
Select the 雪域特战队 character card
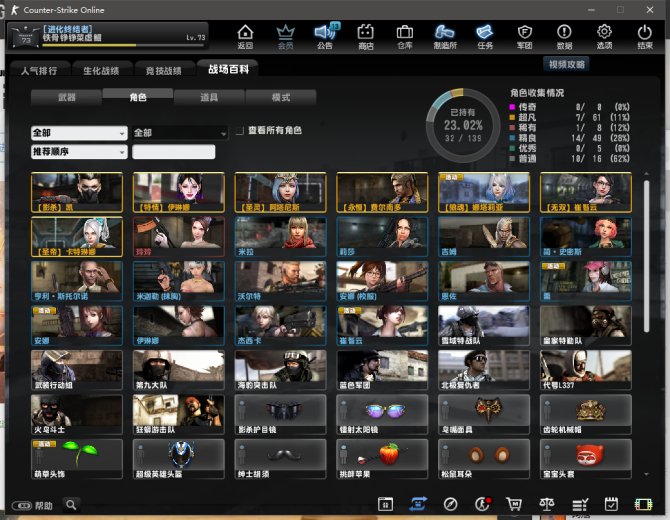484,326
